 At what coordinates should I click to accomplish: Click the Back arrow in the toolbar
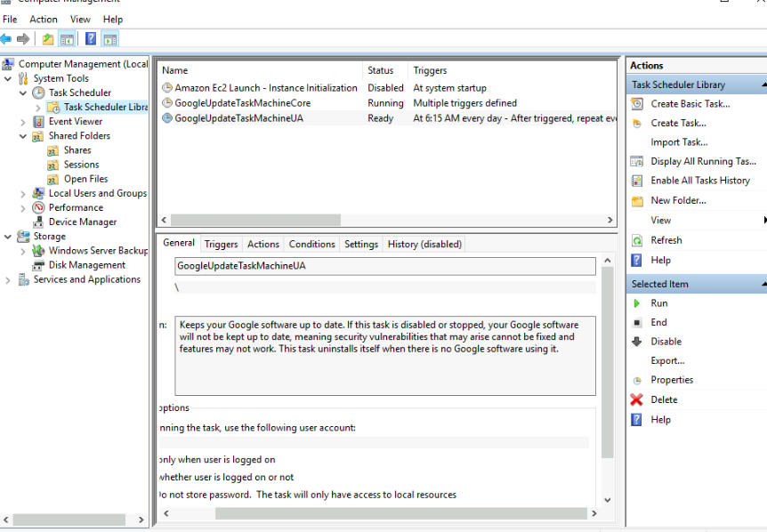coord(6,39)
